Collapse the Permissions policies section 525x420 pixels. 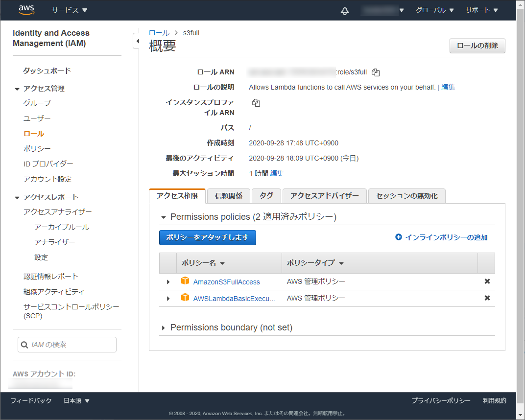pos(164,217)
